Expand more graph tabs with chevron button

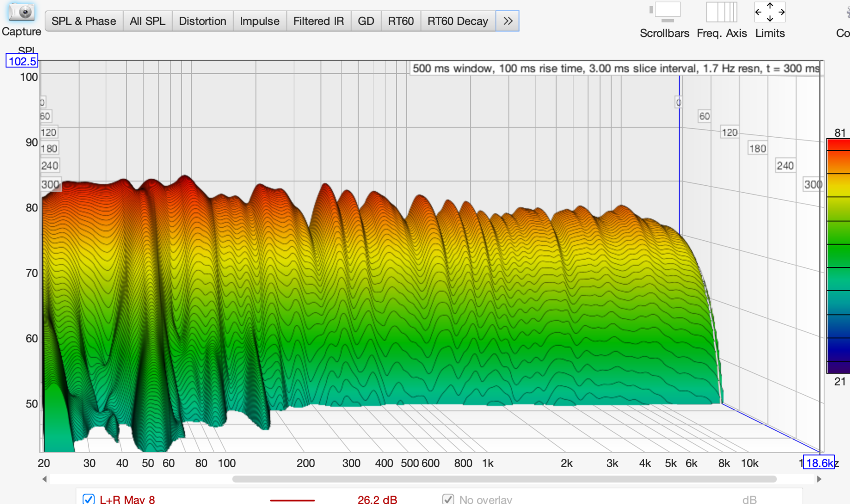click(507, 21)
